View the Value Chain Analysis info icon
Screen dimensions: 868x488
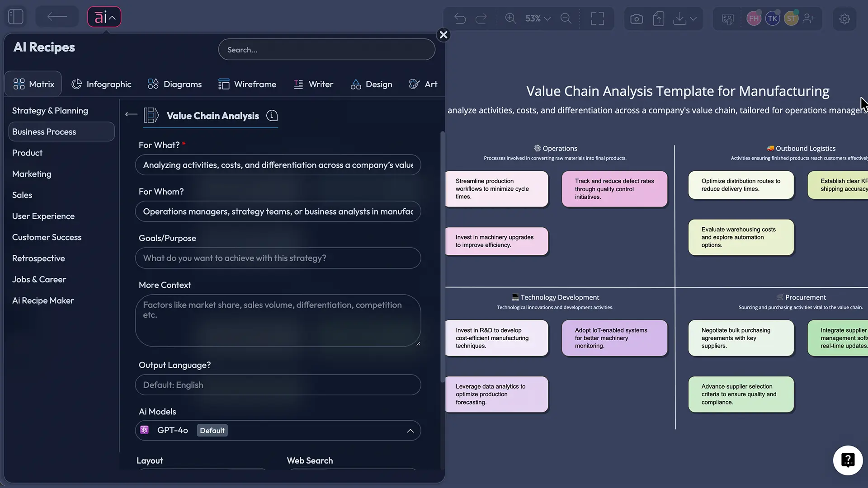[x=272, y=116]
